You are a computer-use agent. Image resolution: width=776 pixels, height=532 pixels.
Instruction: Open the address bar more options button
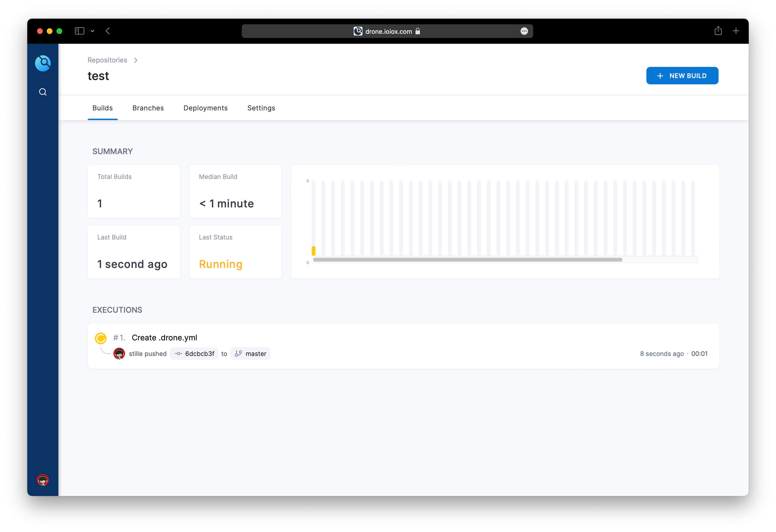524,31
